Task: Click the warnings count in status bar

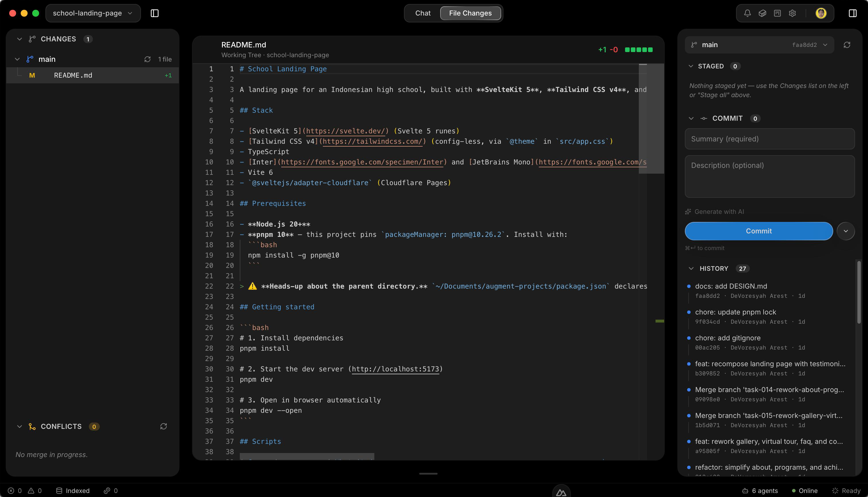Action: pos(35,491)
